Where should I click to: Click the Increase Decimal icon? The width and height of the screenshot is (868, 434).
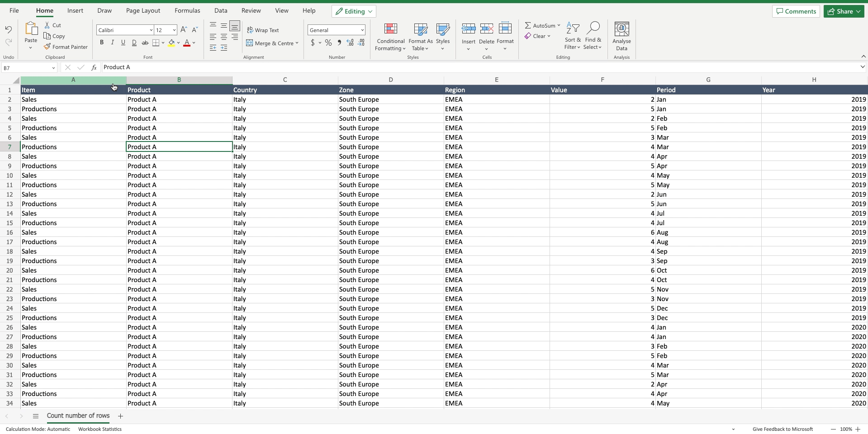[350, 42]
